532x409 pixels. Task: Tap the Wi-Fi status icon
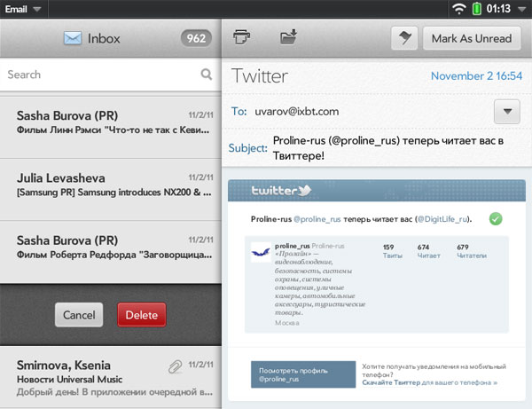coord(458,9)
